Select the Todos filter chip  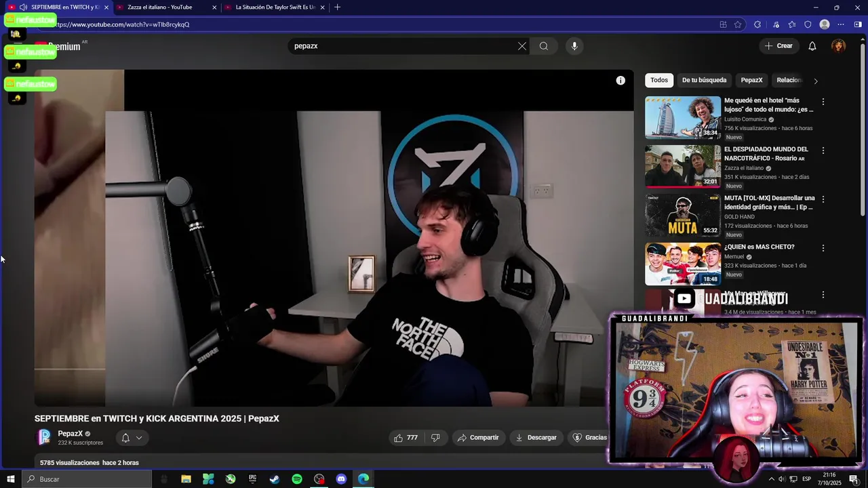659,80
